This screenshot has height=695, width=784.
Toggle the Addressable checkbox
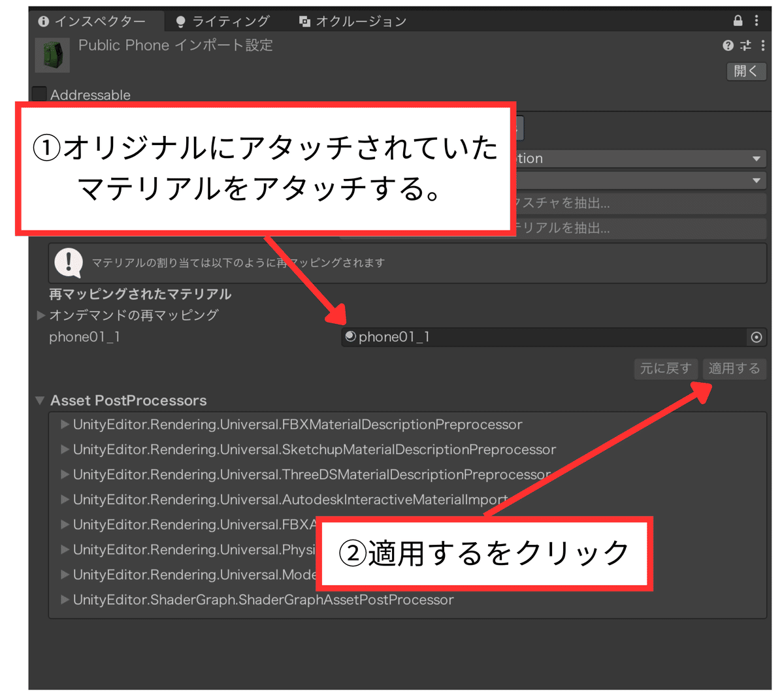(39, 93)
